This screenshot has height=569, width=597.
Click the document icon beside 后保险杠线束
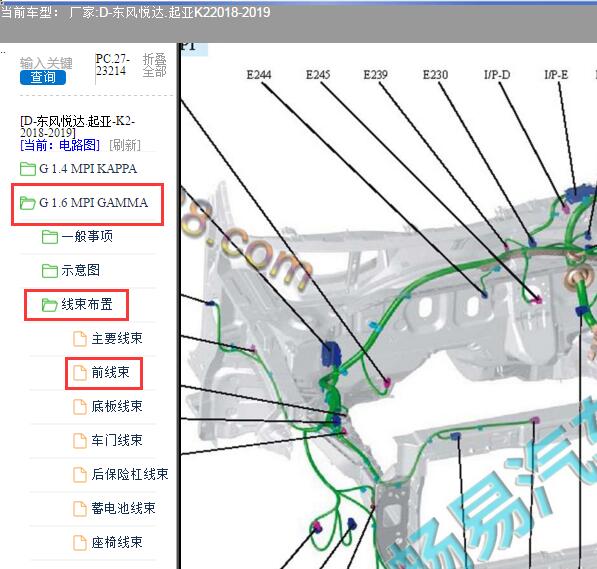tap(80, 475)
